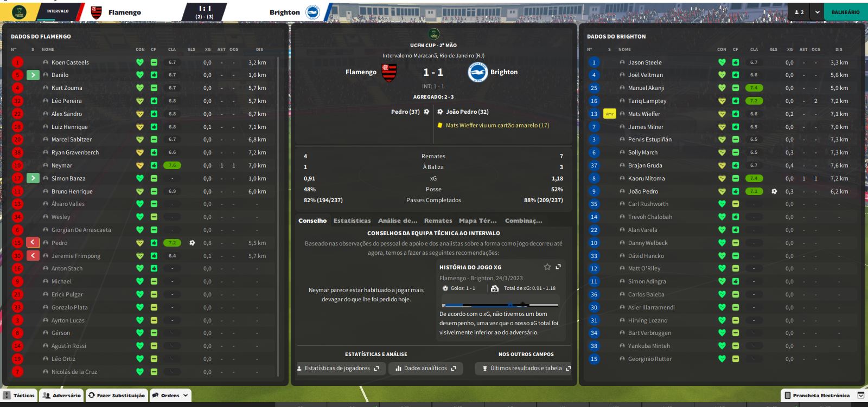Favorite the História do Jogo xG panel star
The height and width of the screenshot is (407, 868).
pos(547,267)
